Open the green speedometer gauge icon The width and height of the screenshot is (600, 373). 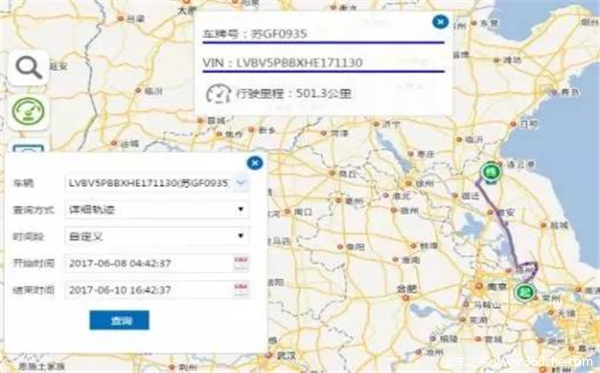(x=29, y=112)
